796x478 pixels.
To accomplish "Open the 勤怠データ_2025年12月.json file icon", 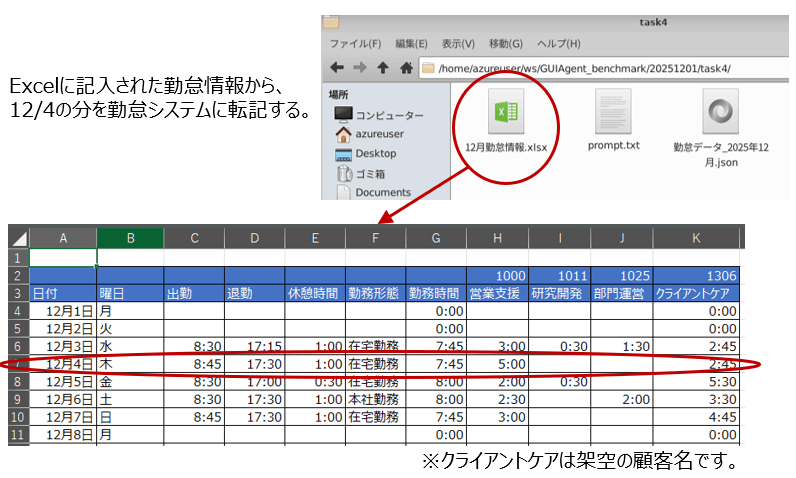I will pyautogui.click(x=720, y=111).
